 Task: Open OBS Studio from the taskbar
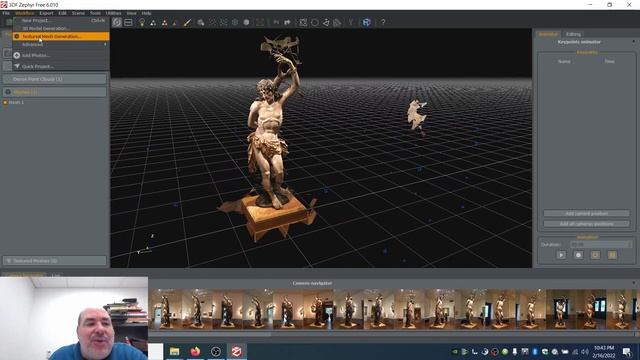[216, 351]
